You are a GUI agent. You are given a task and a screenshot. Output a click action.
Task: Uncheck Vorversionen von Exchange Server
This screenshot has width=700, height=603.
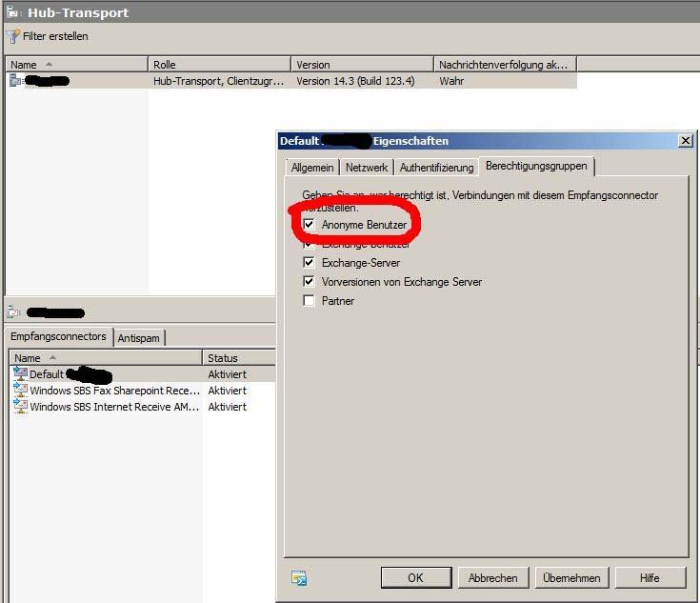(x=309, y=281)
